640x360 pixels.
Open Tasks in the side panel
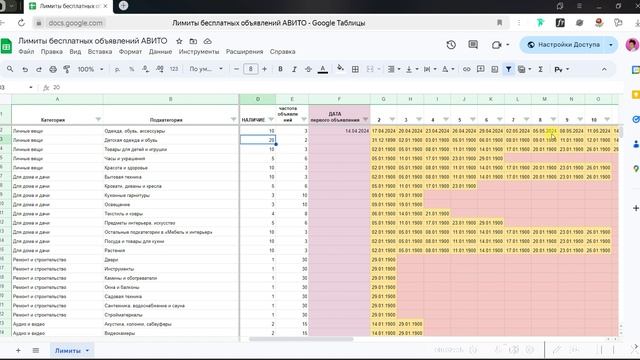click(636, 119)
